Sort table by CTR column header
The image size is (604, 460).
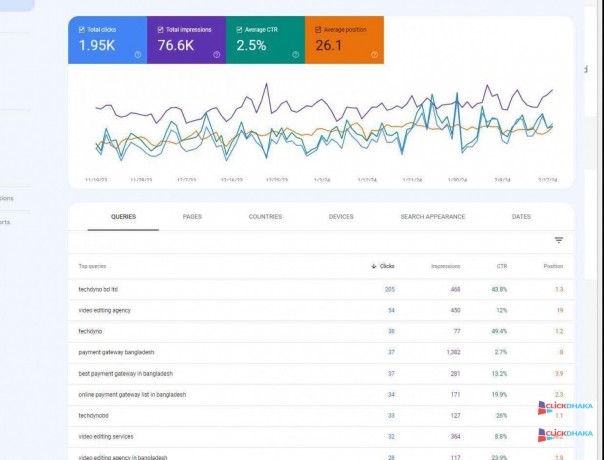[502, 266]
